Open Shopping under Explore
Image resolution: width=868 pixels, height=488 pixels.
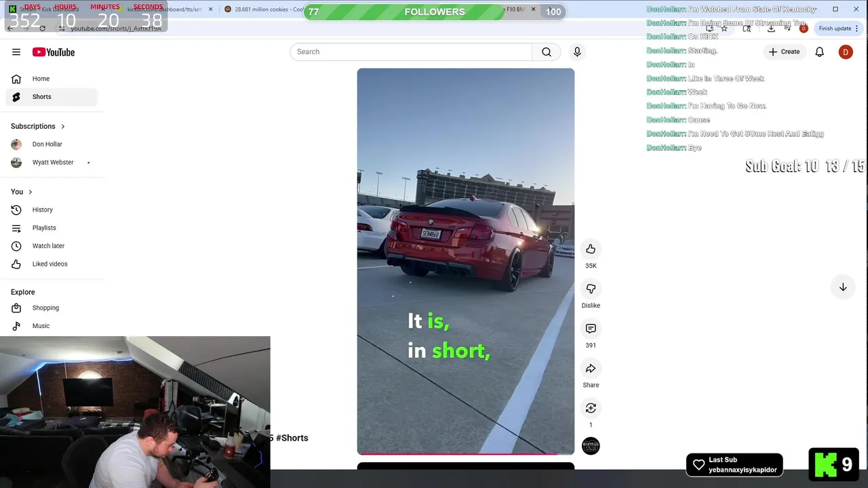click(52, 308)
